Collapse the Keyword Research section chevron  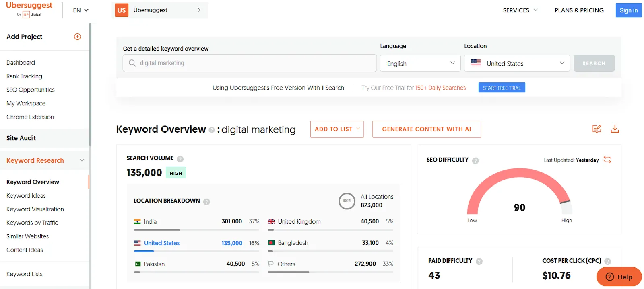tap(82, 160)
